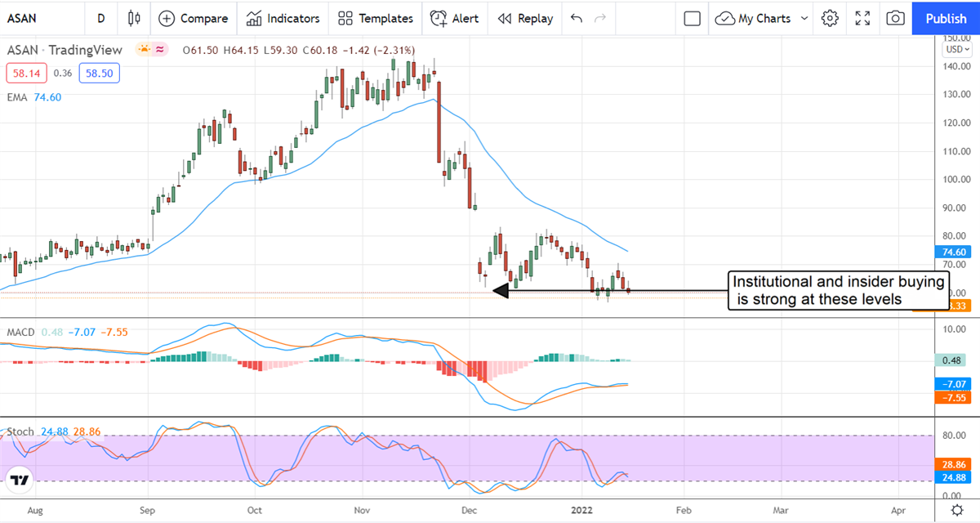
Task: Open the candlestick chart style menu
Action: (135, 18)
